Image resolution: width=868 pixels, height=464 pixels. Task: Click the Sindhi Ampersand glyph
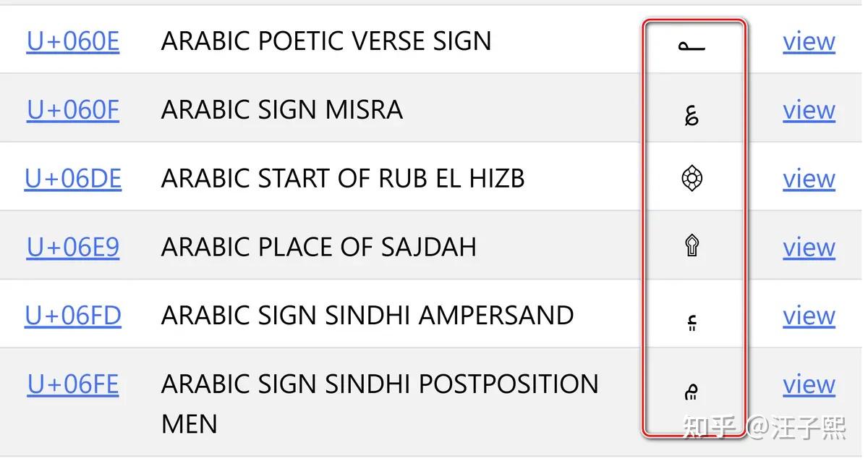click(x=692, y=321)
